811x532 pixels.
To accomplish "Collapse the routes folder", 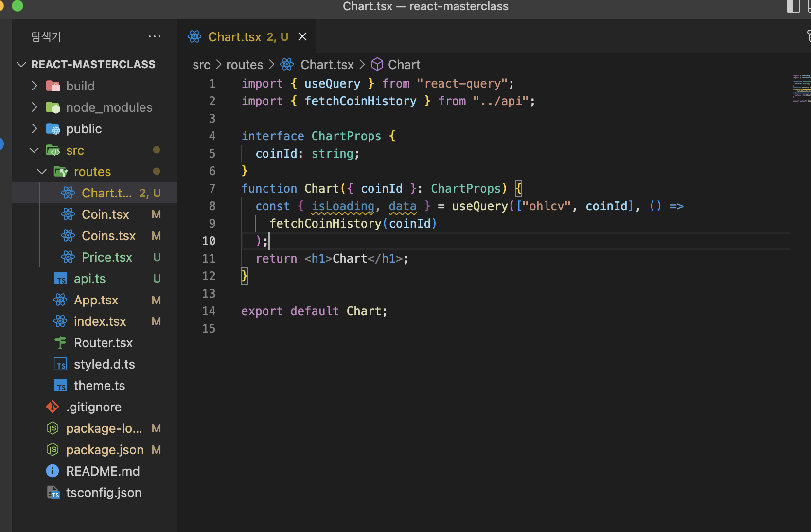I will (x=42, y=172).
